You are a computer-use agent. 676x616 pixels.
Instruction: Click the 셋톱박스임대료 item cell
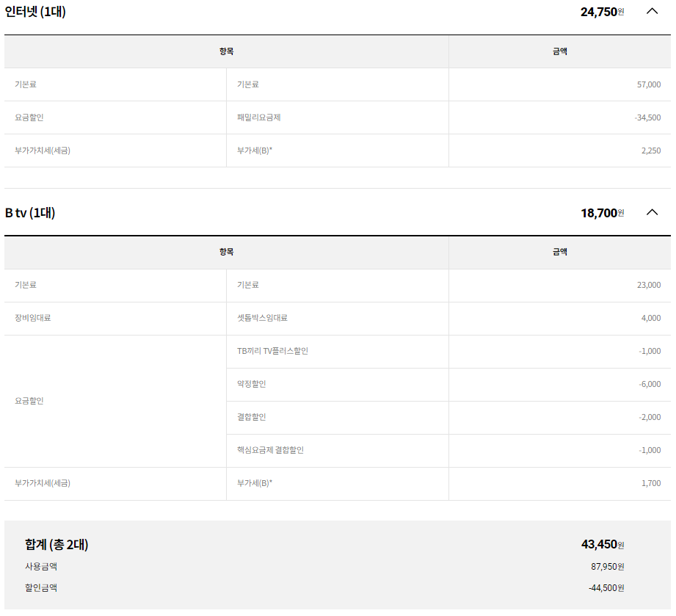coord(262,318)
